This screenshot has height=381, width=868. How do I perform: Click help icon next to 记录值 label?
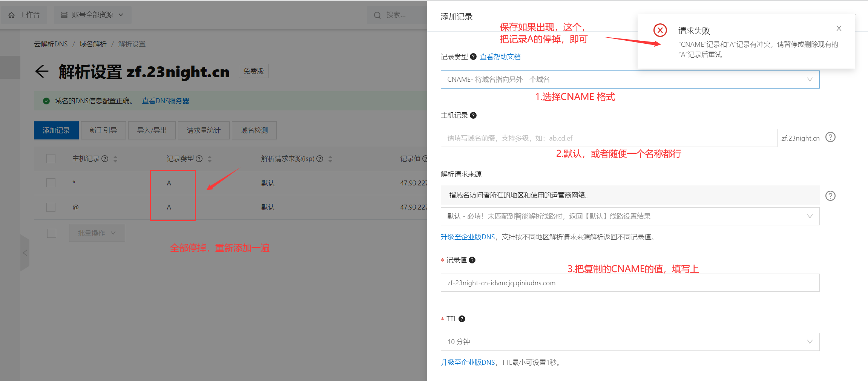pos(472,260)
